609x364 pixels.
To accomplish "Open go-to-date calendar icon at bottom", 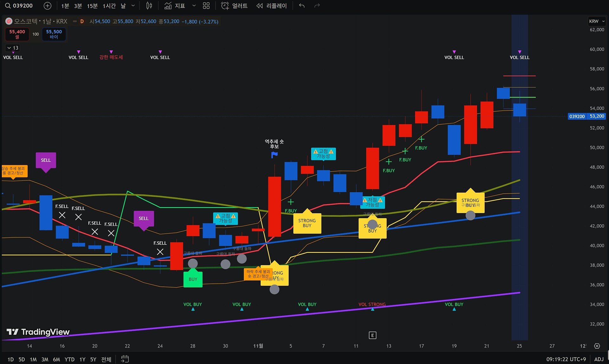I will tap(125, 359).
